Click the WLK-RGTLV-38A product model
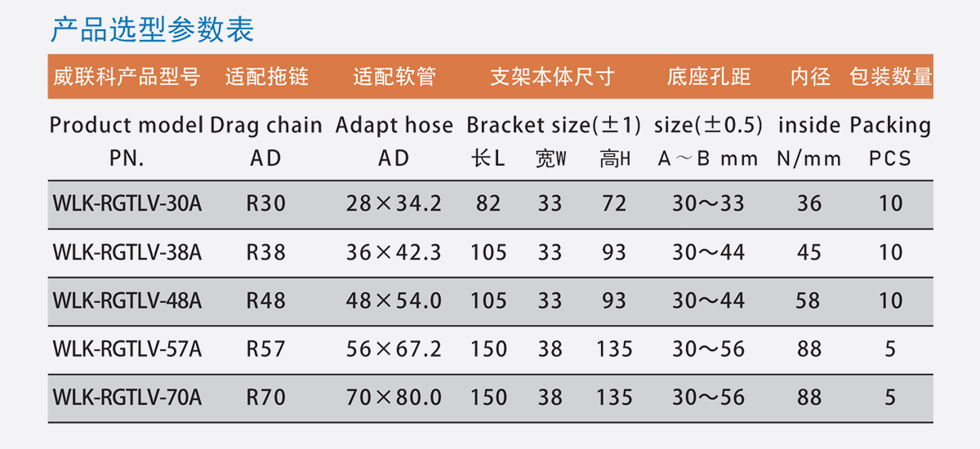 (x=127, y=252)
